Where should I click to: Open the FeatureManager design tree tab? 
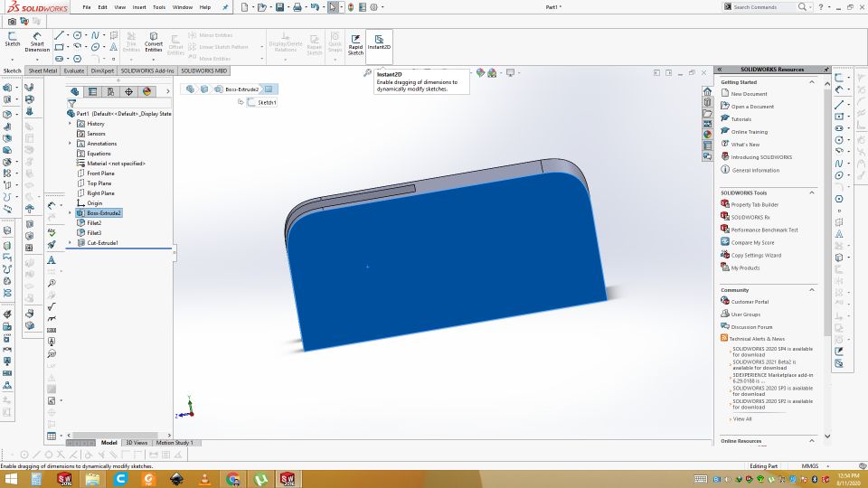[75, 92]
